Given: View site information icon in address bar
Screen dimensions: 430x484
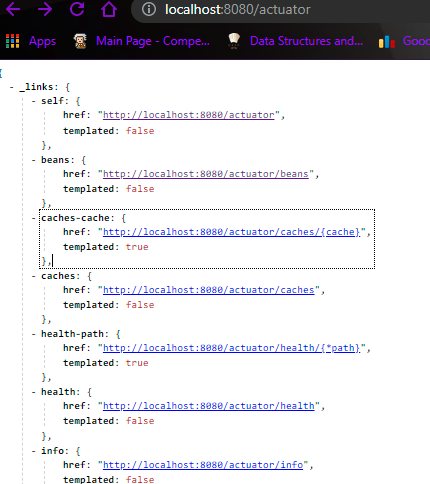Looking at the screenshot, I should 149,9.
